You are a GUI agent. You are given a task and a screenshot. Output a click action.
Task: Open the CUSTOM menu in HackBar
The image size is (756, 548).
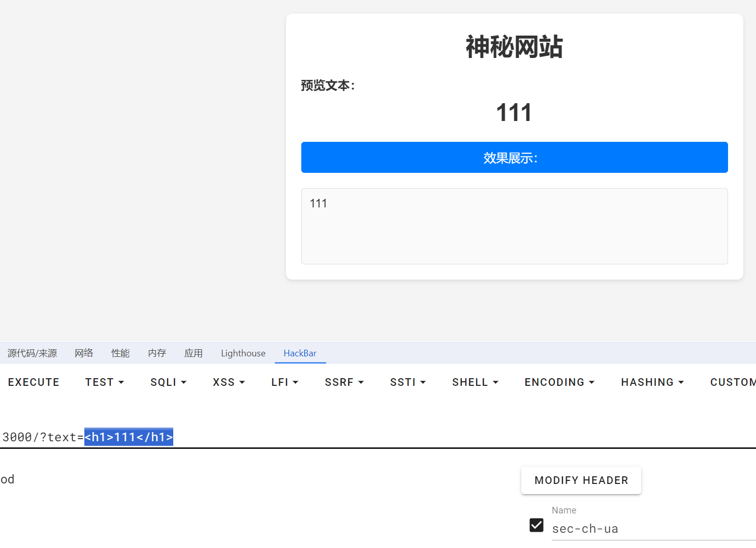(733, 382)
